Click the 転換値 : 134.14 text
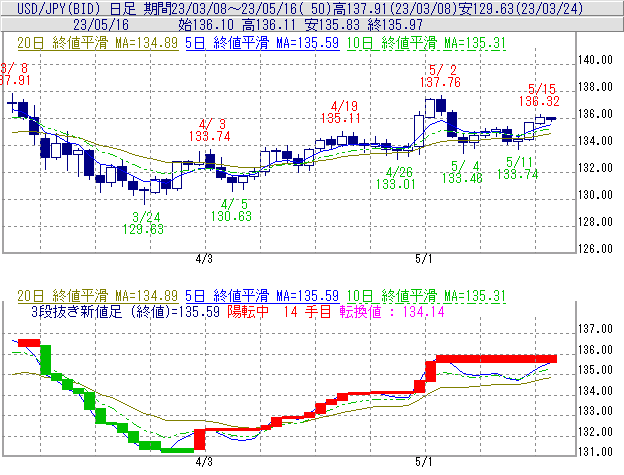 (392, 311)
